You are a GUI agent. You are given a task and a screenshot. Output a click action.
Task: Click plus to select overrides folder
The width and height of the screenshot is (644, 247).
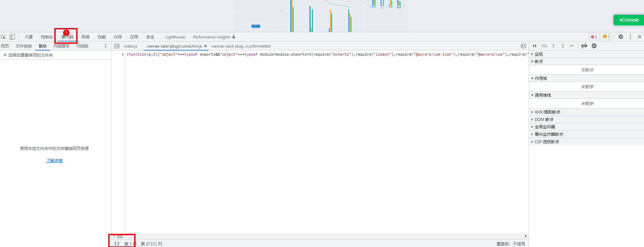tap(5, 55)
